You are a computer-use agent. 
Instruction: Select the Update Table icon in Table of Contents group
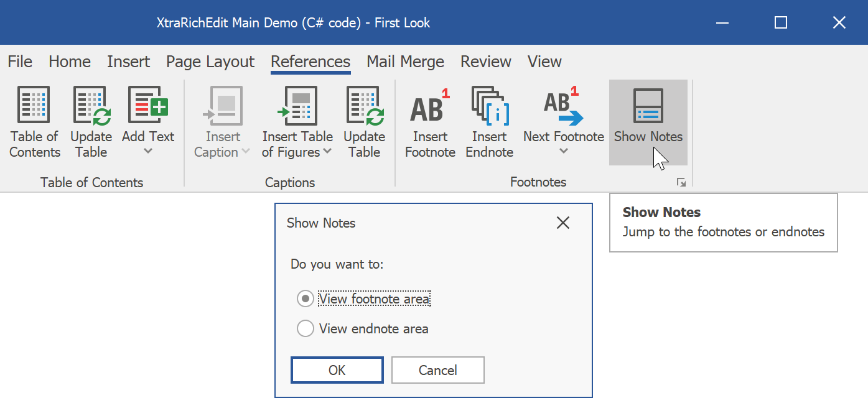tap(91, 106)
